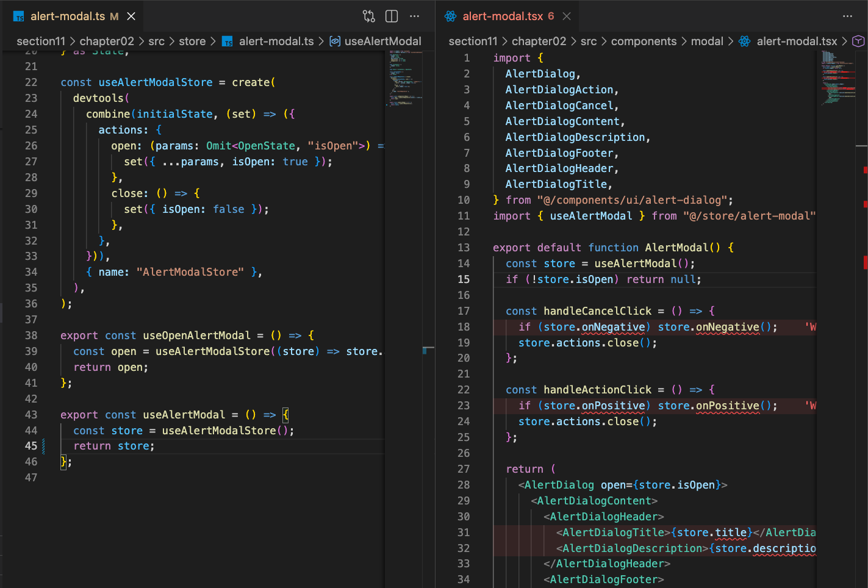
Task: Click the React icon on alert-modal.tsx tab
Action: tap(450, 16)
